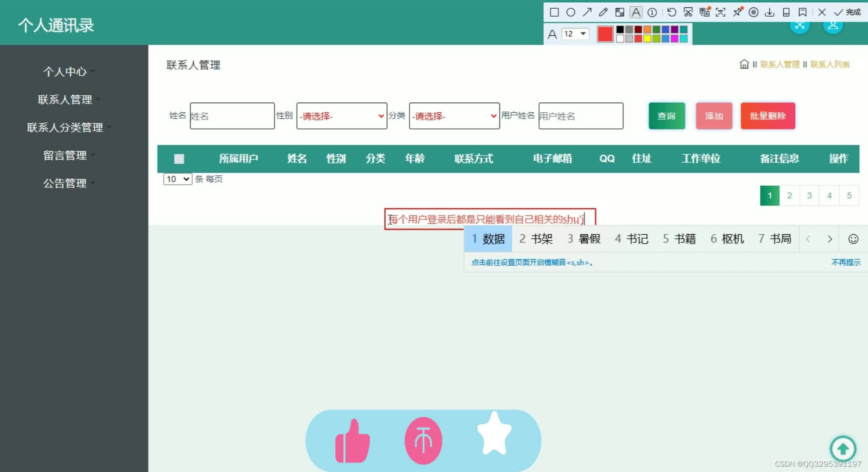Click the pink 添加 button

(x=714, y=116)
